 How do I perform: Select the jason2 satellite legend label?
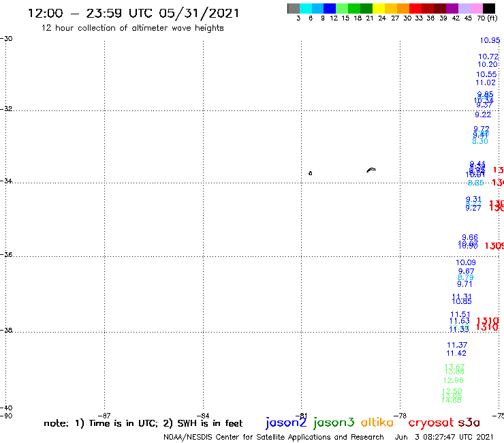pos(286,423)
